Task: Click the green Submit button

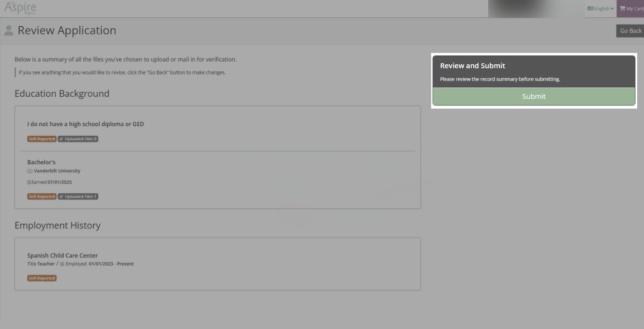Action: coord(533,96)
